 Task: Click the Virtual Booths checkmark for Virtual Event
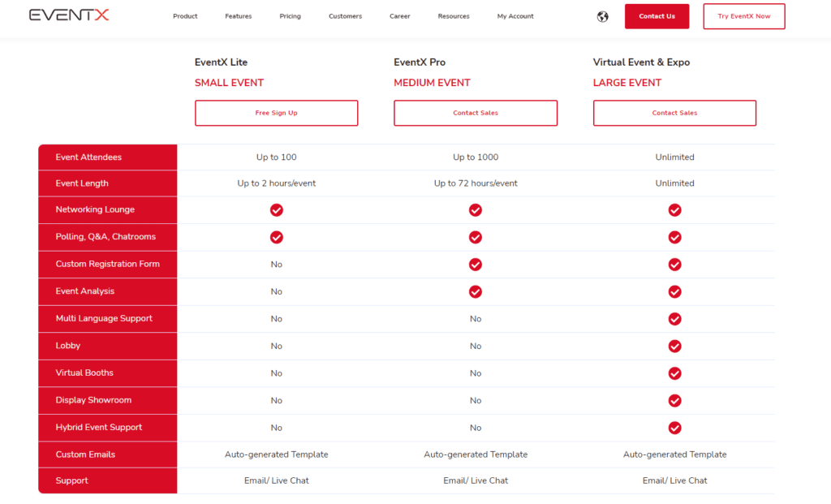click(674, 373)
